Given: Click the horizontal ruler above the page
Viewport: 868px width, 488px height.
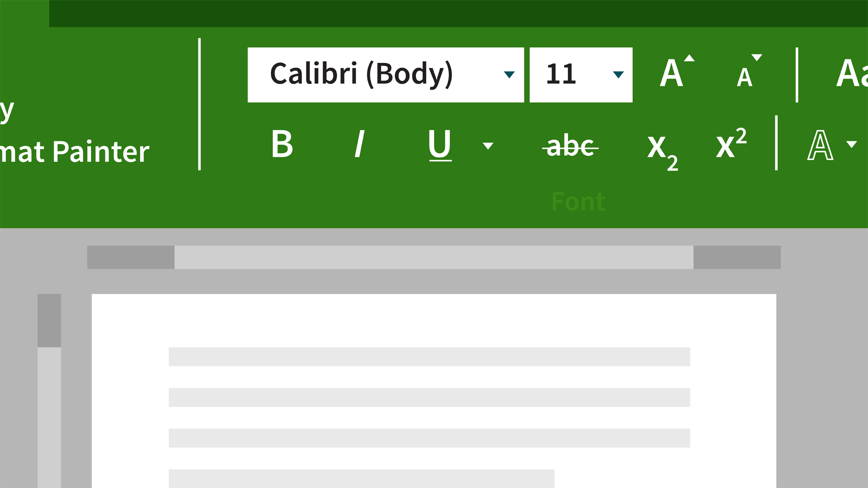Looking at the screenshot, I should (434, 257).
